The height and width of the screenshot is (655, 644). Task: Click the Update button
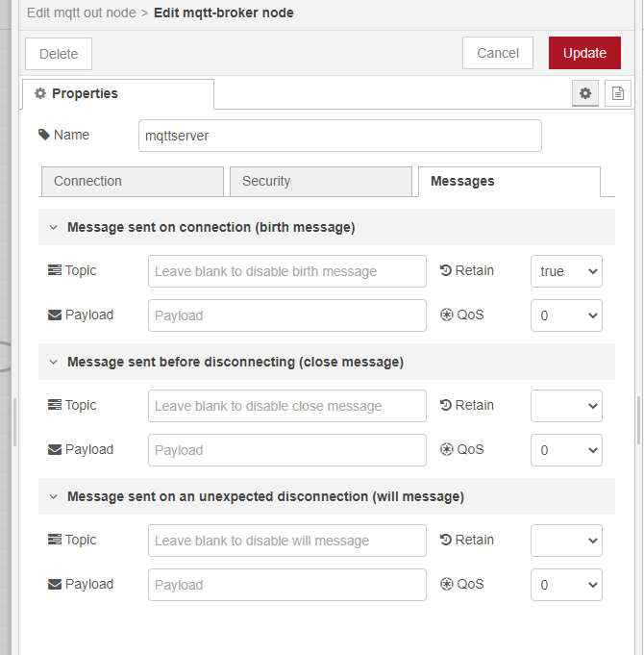(584, 53)
